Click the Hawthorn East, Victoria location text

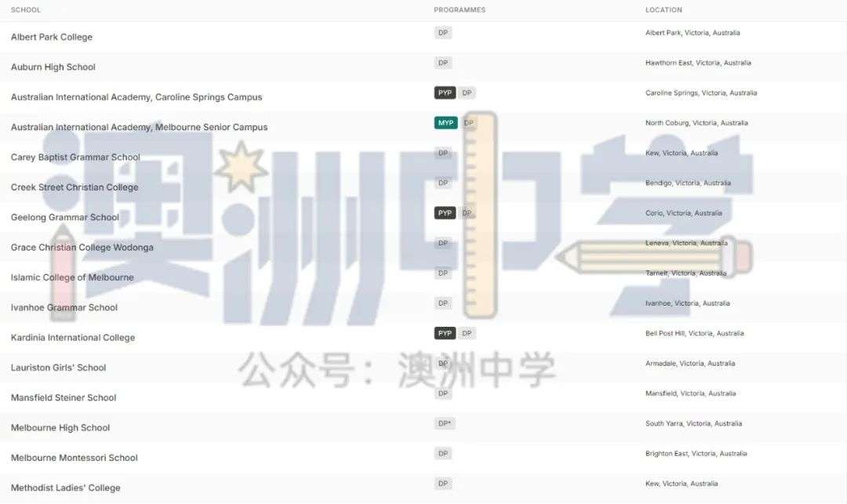pos(698,63)
